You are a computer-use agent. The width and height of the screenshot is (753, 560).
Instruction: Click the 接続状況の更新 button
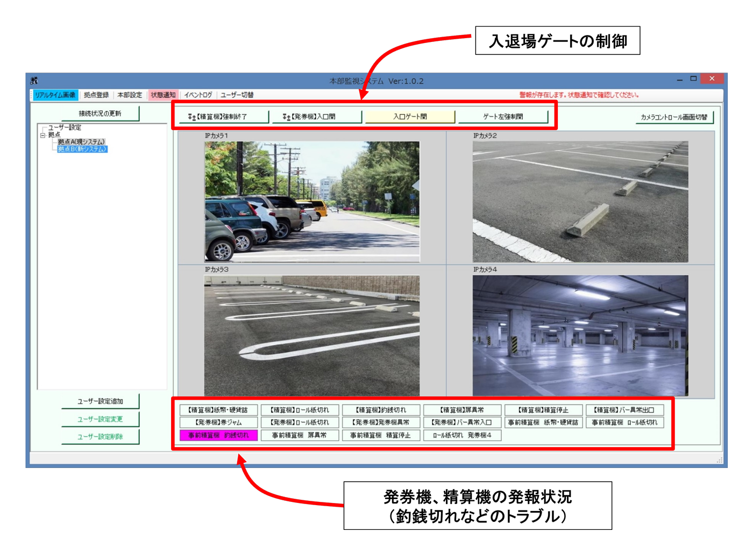100,114
